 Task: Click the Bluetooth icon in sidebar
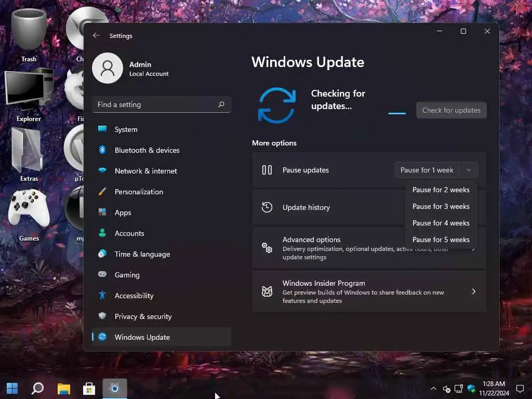click(102, 150)
